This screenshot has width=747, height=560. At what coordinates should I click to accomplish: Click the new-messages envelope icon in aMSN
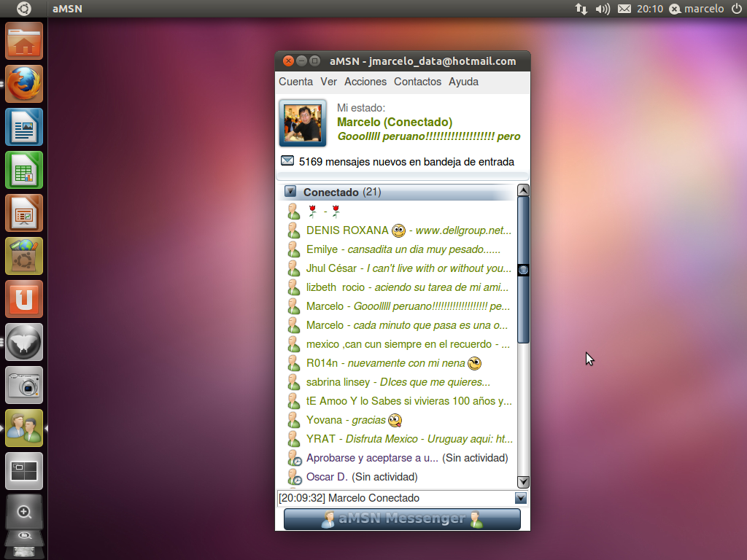click(287, 160)
